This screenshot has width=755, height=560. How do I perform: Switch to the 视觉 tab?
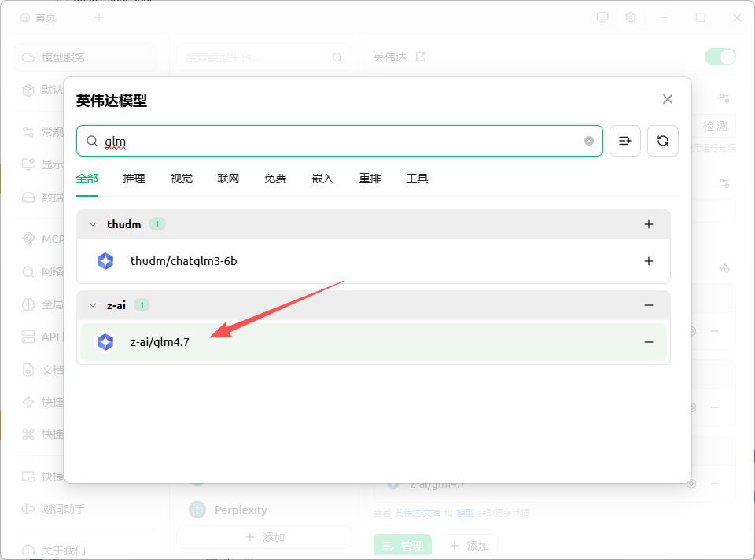(x=181, y=179)
